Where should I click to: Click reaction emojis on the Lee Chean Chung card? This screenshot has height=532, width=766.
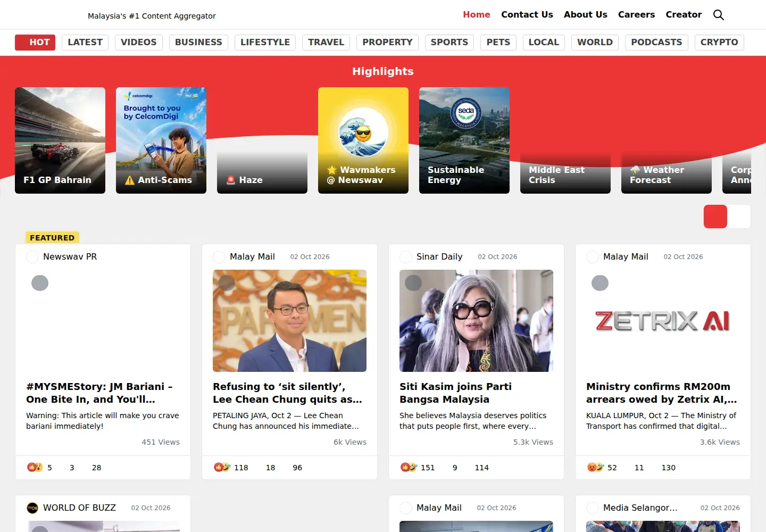pyautogui.click(x=222, y=467)
